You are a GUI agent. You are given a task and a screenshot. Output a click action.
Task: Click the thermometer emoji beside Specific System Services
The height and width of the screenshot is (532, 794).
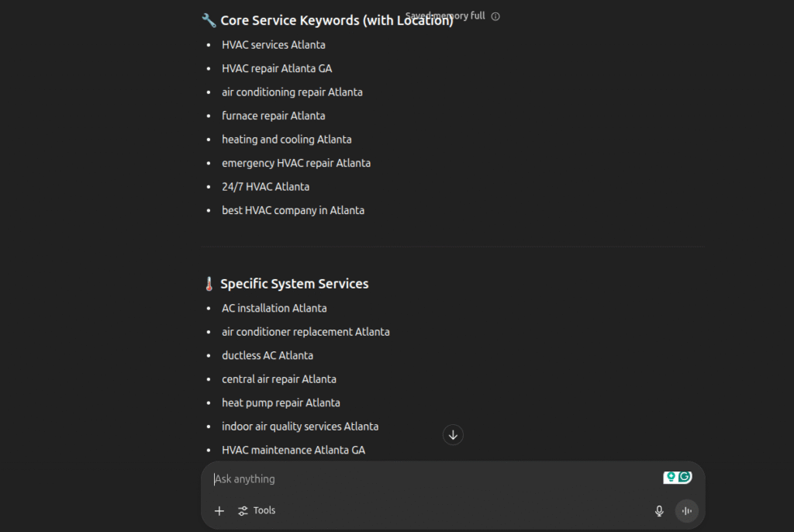click(209, 283)
